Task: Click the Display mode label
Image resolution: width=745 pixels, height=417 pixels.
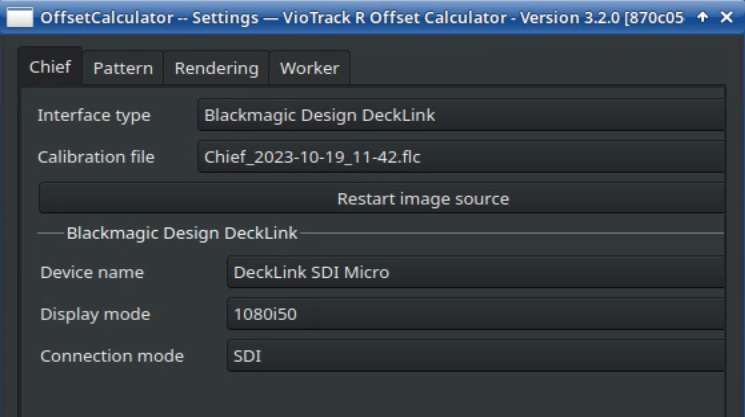Action: point(95,314)
